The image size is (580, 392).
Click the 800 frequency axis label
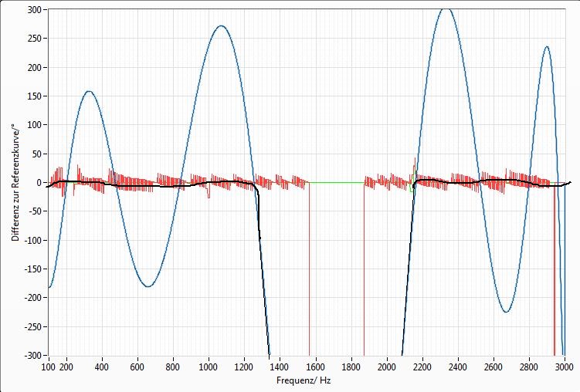coord(173,367)
